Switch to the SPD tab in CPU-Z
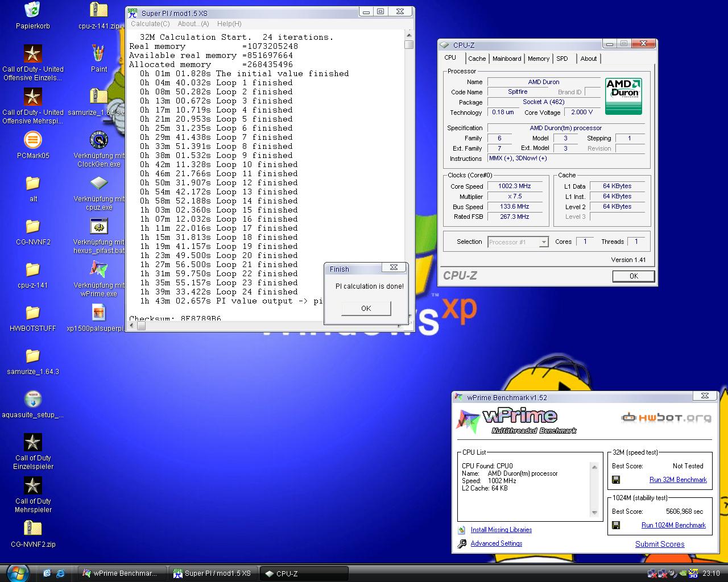The image size is (728, 582). (x=562, y=59)
